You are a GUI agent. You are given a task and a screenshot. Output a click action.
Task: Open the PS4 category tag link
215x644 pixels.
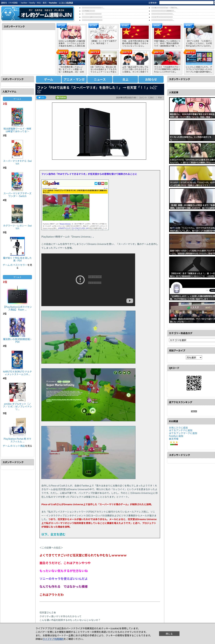(160, 97)
